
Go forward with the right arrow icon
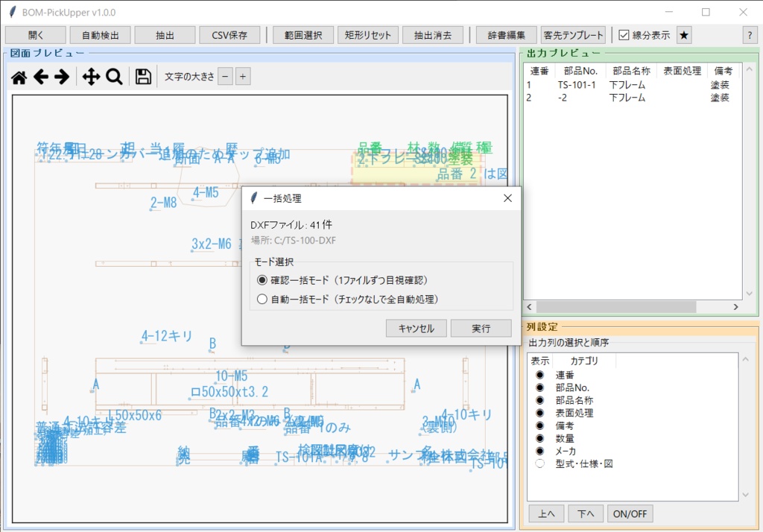coord(62,77)
